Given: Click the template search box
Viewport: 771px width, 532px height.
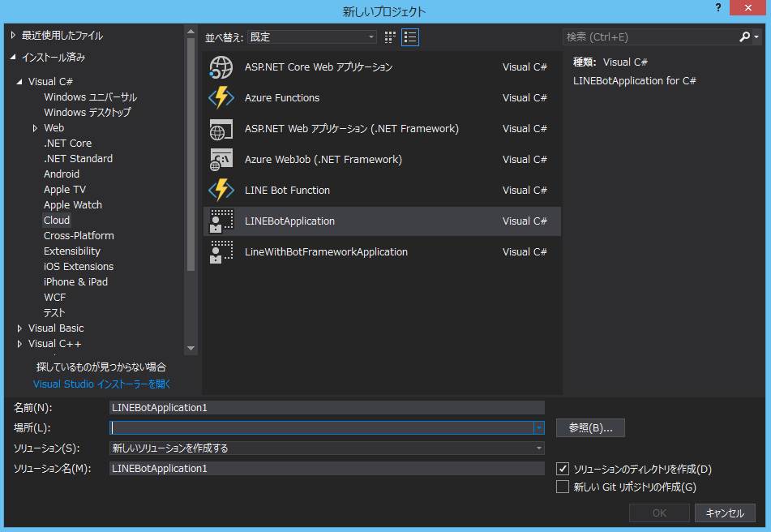Looking at the screenshot, I should 650,36.
